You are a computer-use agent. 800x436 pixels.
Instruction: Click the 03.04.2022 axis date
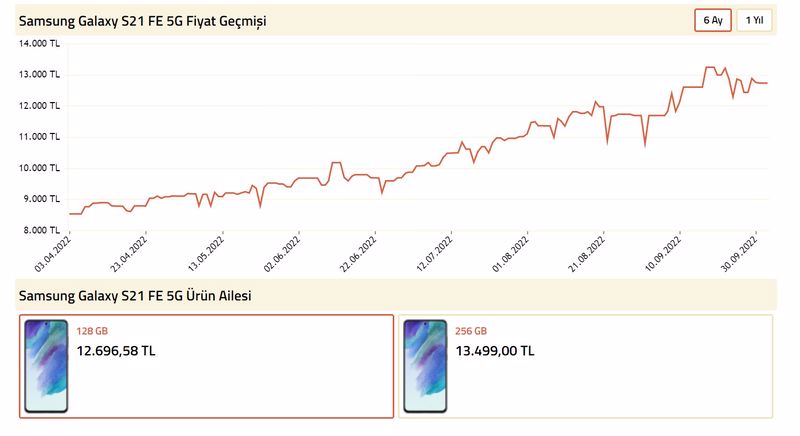[x=53, y=254]
